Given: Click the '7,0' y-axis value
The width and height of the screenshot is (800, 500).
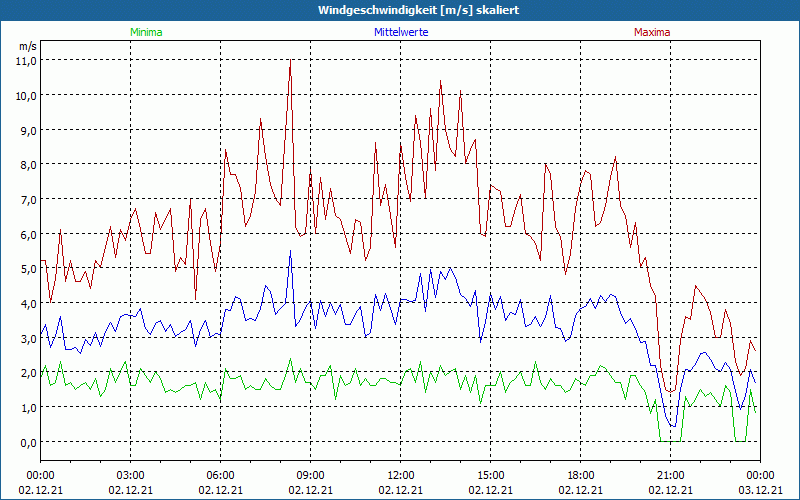Looking at the screenshot, I should pyautogui.click(x=30, y=199).
